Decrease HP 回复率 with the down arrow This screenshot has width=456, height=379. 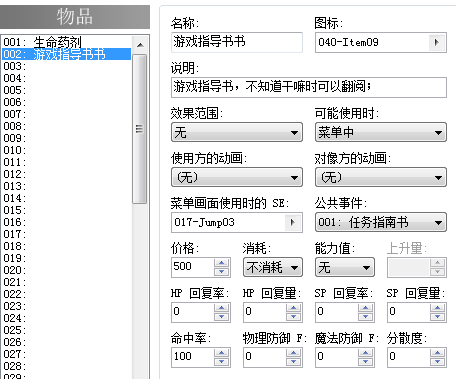coord(222,317)
